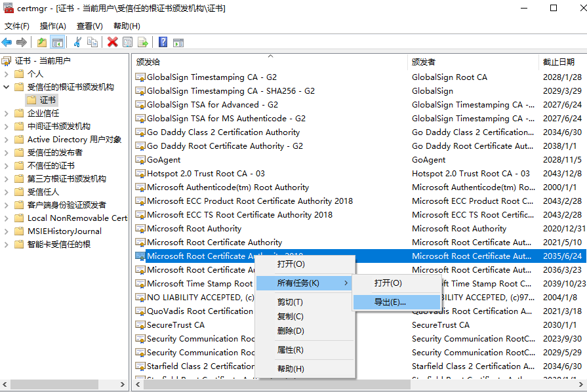Viewport: 587px width, 392px height.
Task: Click certificate icon of SecureTrust CA row
Action: (x=140, y=325)
